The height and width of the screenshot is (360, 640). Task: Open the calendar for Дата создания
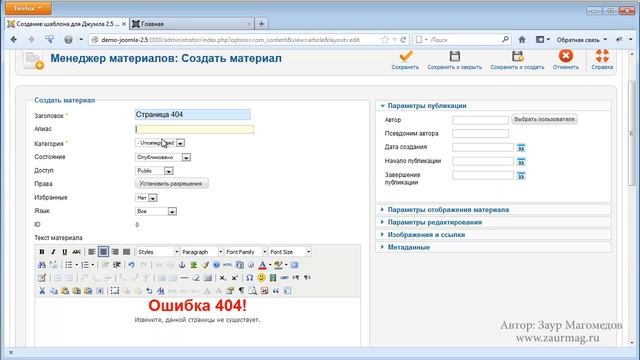pos(521,148)
